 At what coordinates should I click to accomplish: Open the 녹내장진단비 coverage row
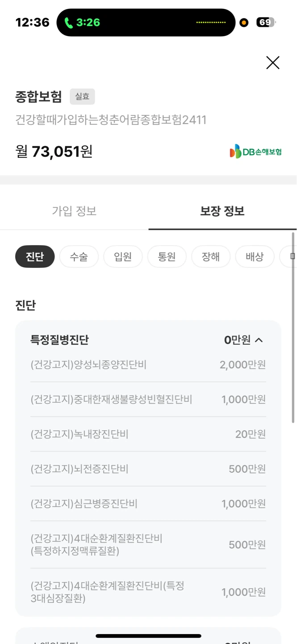[x=148, y=434]
